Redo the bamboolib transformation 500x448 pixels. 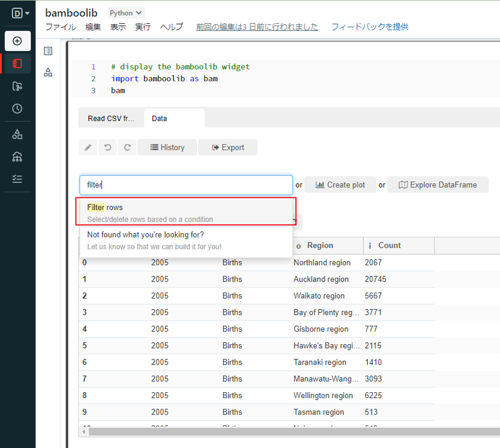[127, 147]
